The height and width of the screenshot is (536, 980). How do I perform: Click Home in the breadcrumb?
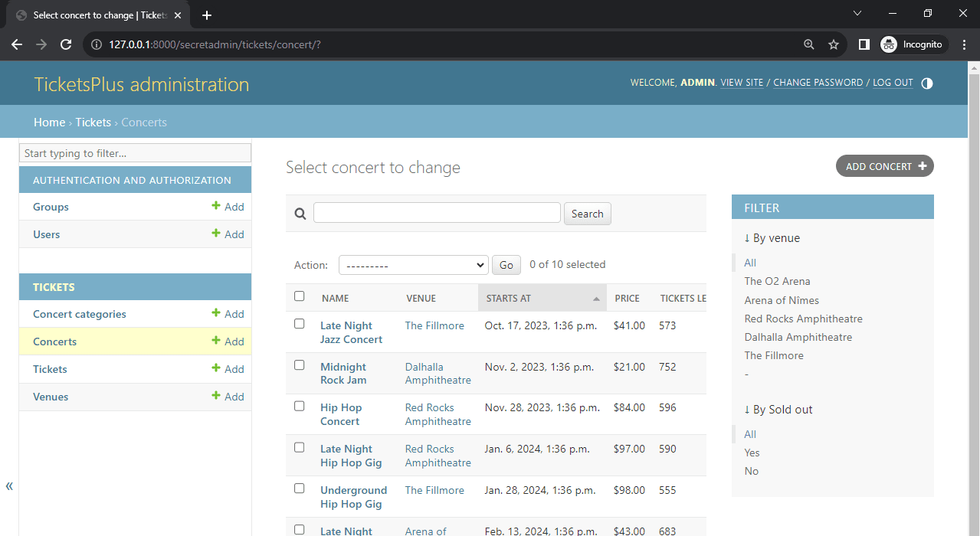tap(49, 122)
